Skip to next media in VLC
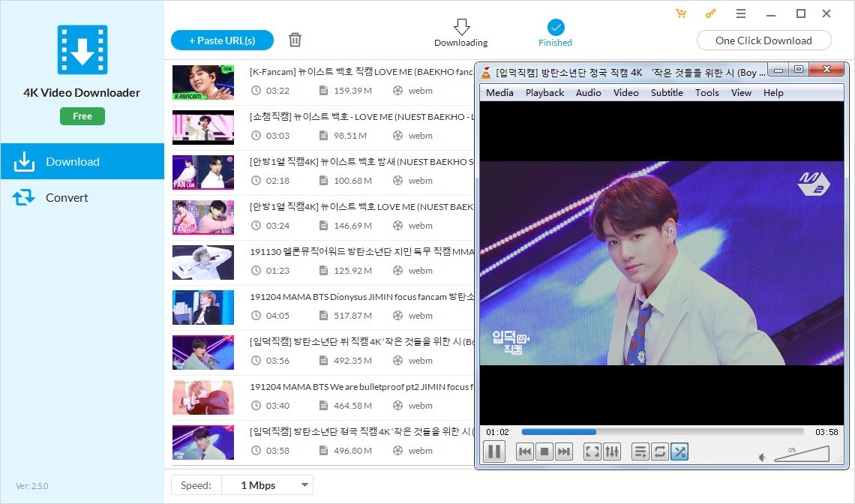The height and width of the screenshot is (504, 855). (564, 451)
